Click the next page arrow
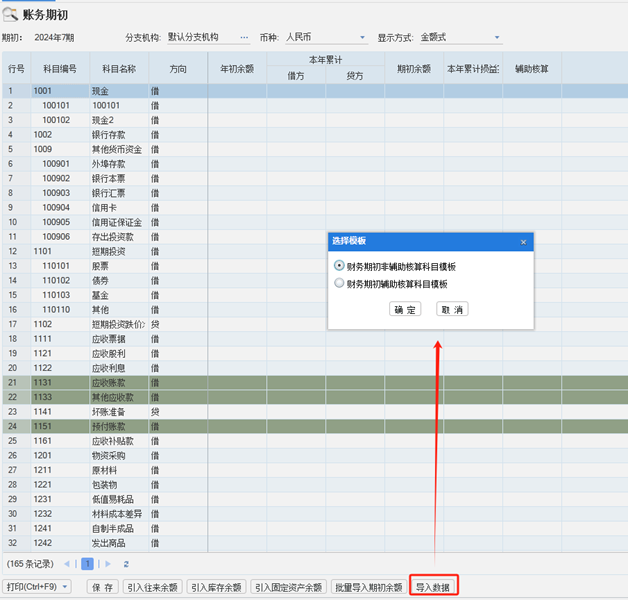The width and height of the screenshot is (628, 600). [109, 564]
